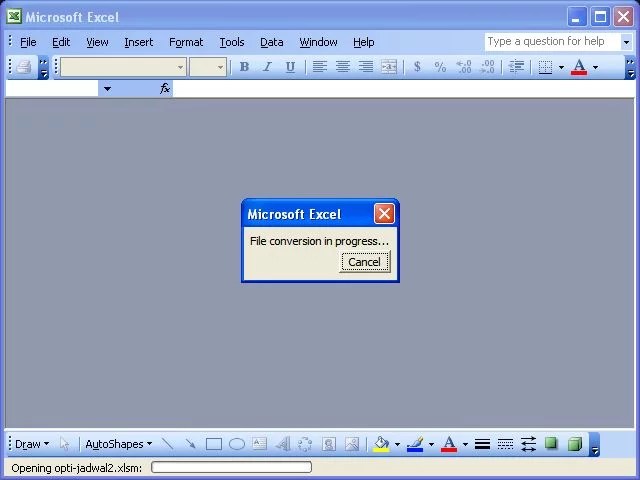Select the Line drawing tool
The image size is (640, 480).
(x=168, y=444)
